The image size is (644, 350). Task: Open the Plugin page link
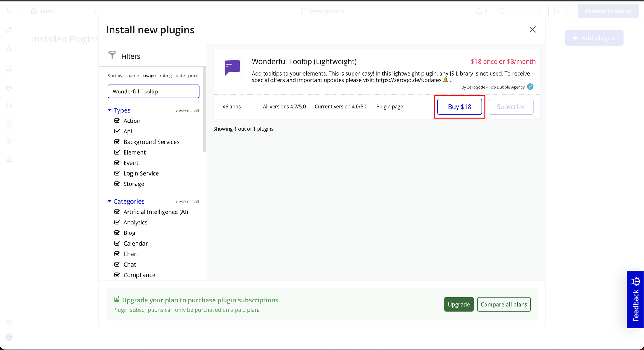coord(390,106)
